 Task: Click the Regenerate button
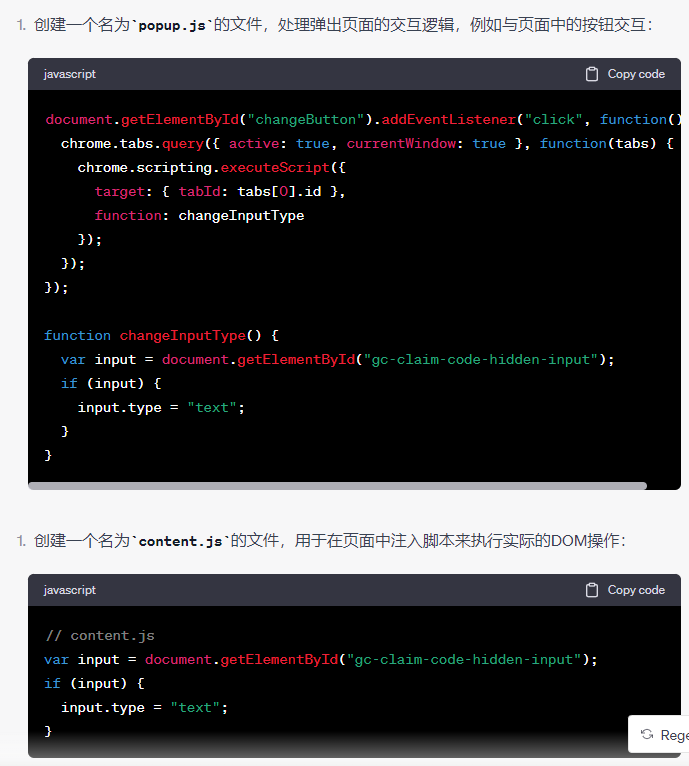coord(659,734)
